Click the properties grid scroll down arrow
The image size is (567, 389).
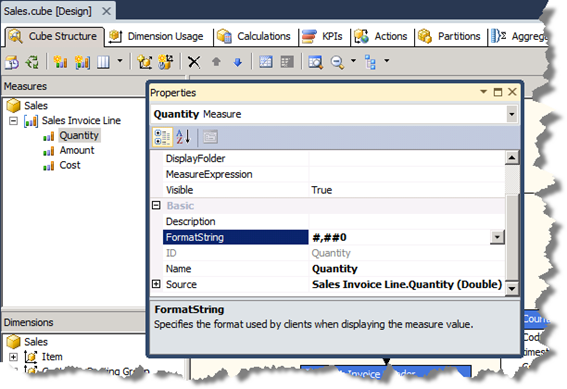512,288
